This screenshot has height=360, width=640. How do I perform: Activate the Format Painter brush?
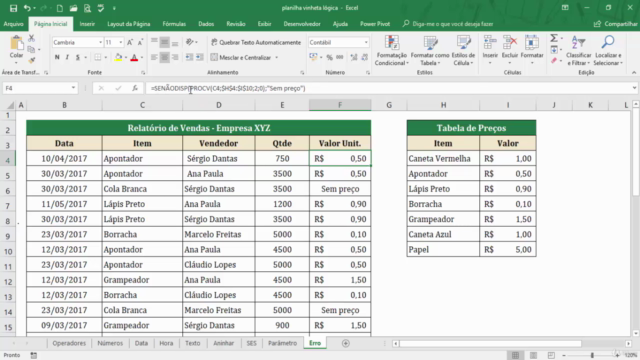point(31,60)
